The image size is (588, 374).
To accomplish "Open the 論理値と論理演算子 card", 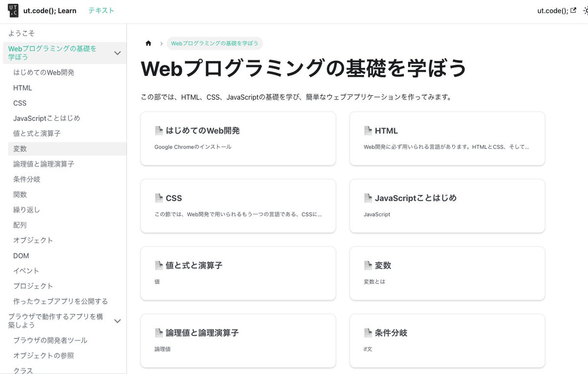I will pos(238,341).
